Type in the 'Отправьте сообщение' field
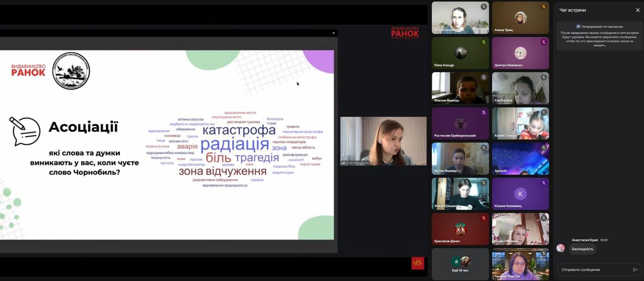The height and width of the screenshot is (281, 644). [594, 269]
